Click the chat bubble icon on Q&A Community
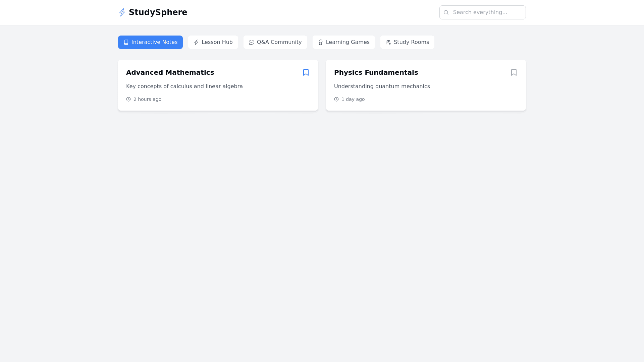The height and width of the screenshot is (362, 644). point(252,42)
